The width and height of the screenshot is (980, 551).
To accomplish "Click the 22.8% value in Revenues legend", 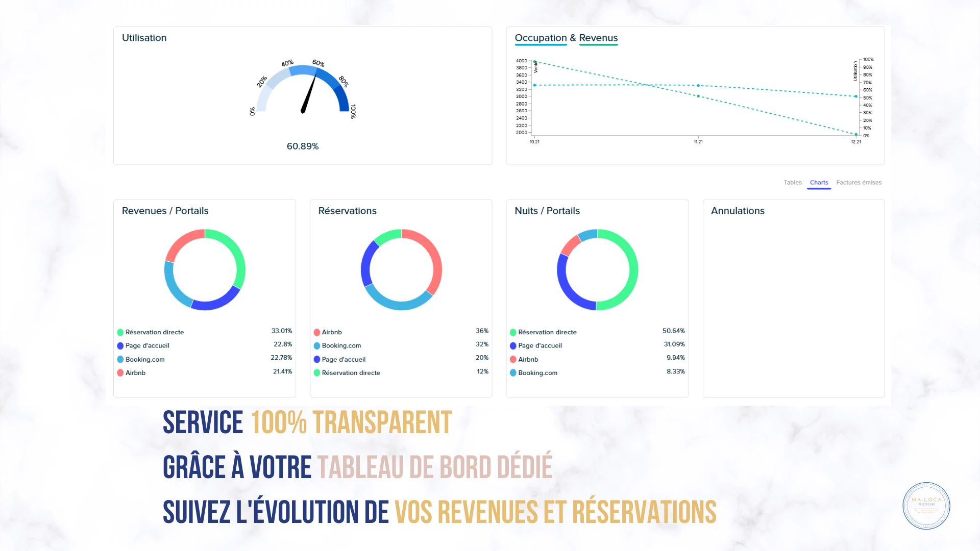I will coord(283,344).
